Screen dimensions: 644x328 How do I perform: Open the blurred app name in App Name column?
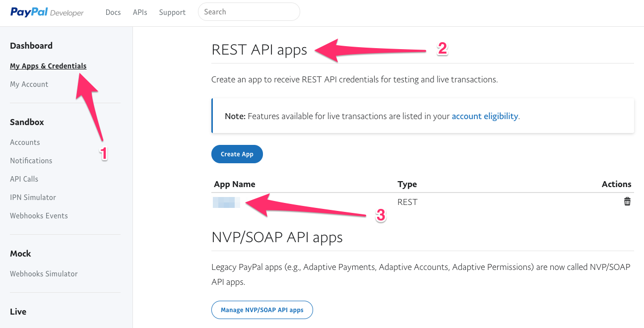(226, 202)
